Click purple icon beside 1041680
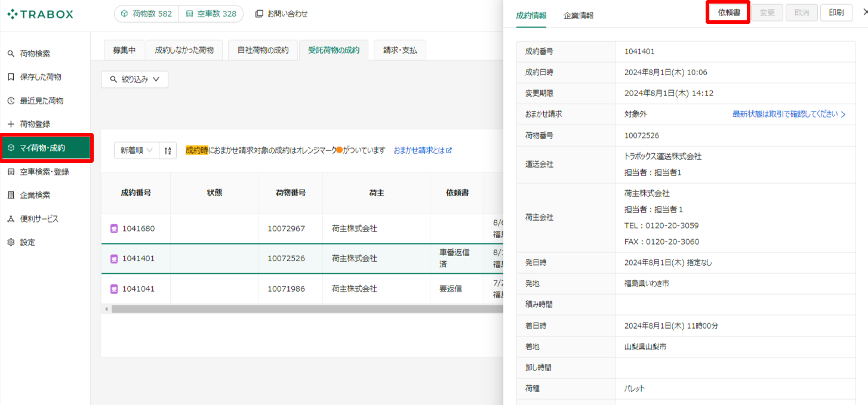This screenshot has height=405, width=868. [114, 228]
